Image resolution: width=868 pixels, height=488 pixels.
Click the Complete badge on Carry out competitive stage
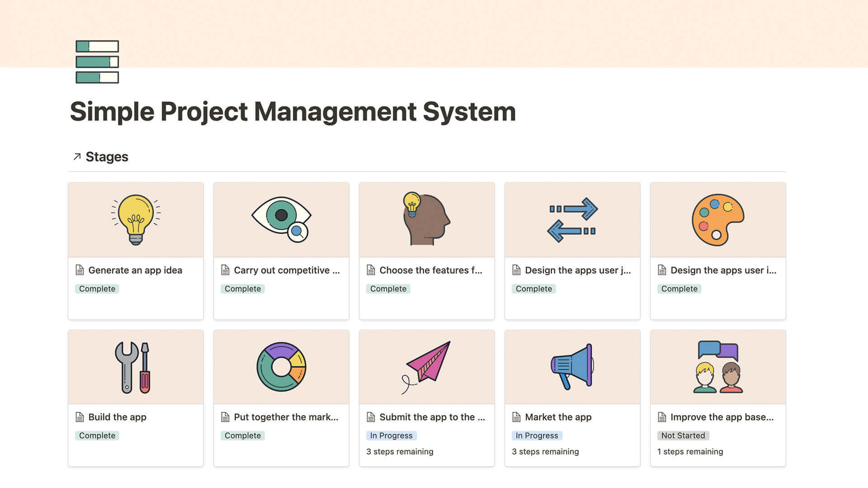click(x=243, y=288)
